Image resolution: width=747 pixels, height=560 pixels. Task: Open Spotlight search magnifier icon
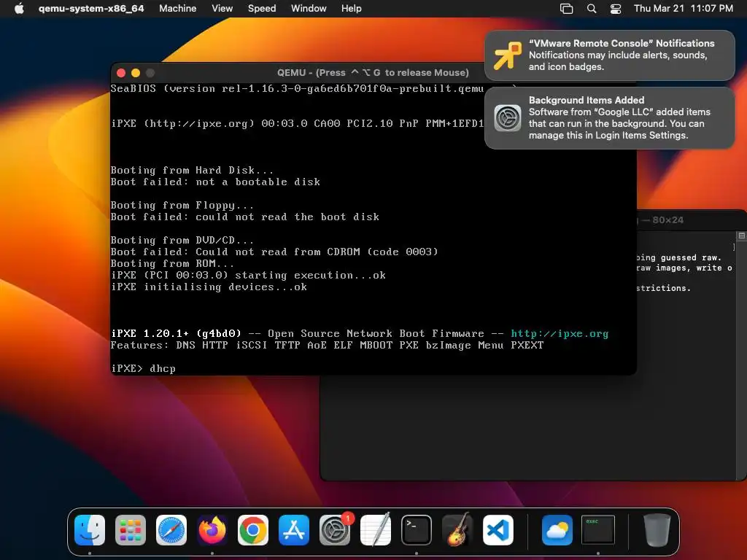click(x=591, y=9)
